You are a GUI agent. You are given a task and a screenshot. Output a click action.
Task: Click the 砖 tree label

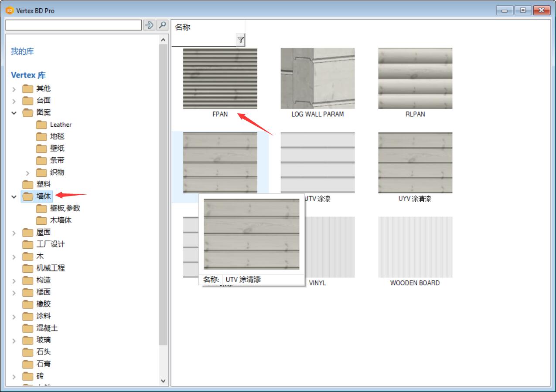(x=40, y=376)
